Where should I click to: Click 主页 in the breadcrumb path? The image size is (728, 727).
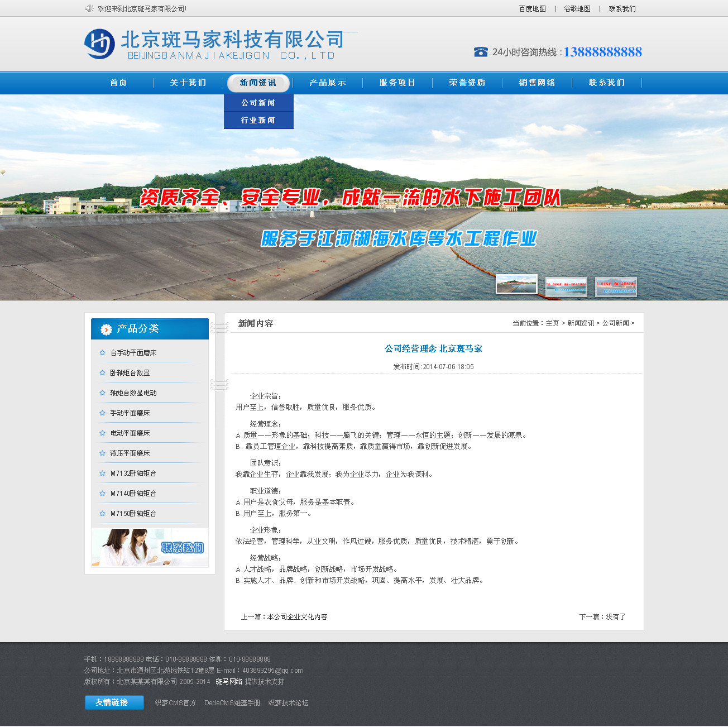(552, 323)
